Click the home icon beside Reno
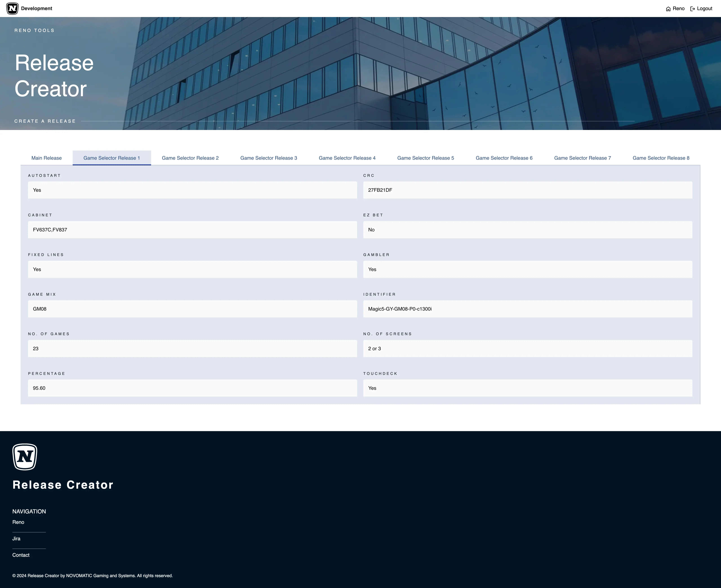Viewport: 721px width, 588px height. coord(668,9)
